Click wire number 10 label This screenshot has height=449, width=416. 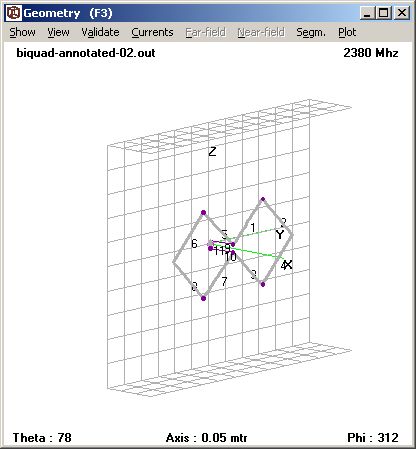230,257
